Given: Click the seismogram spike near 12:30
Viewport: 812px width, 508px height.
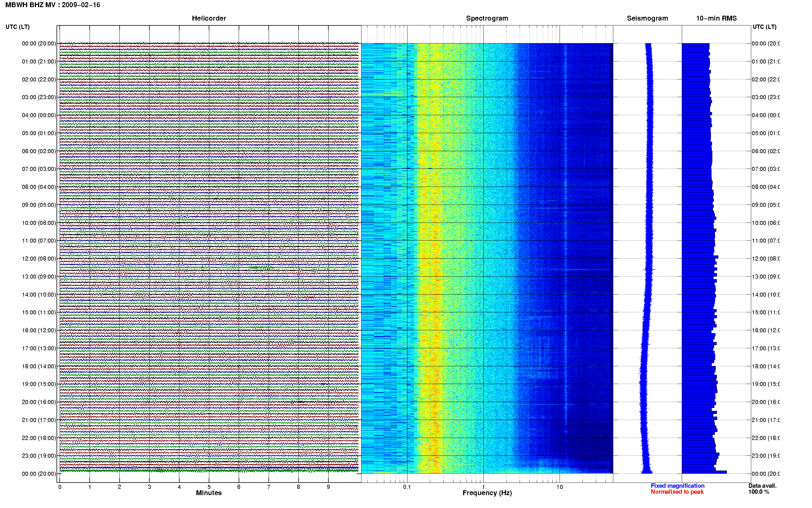Looking at the screenshot, I should tap(649, 269).
